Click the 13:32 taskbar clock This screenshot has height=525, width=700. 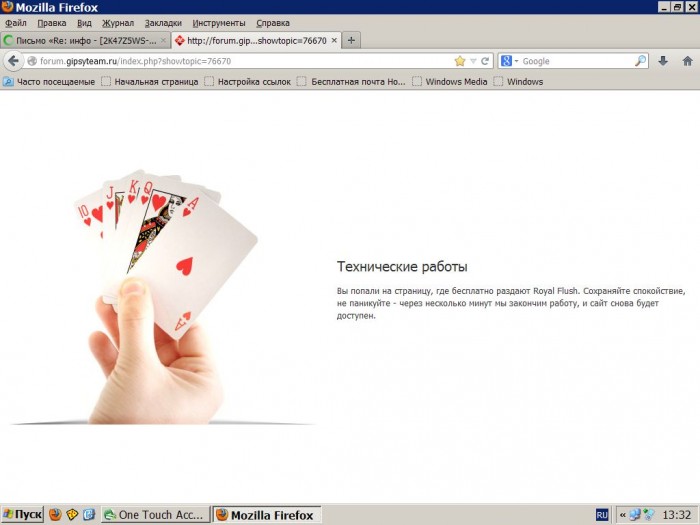[677, 515]
